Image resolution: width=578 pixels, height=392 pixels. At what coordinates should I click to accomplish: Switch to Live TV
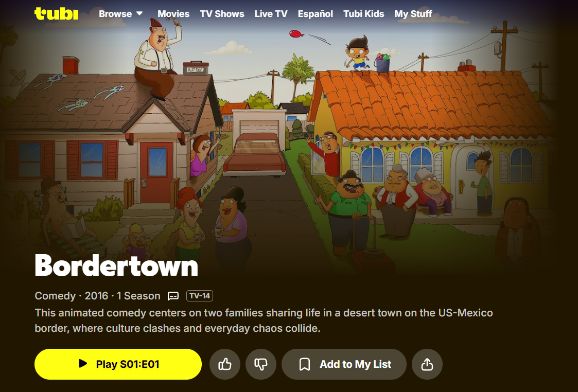coord(271,13)
